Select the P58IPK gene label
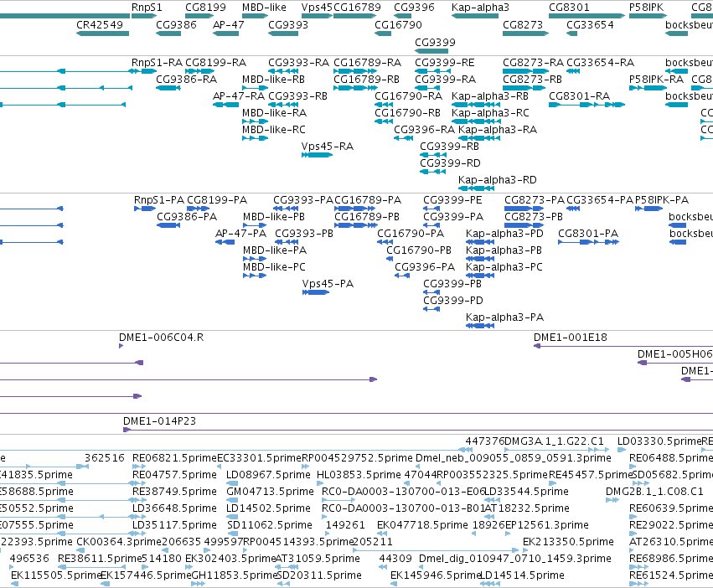The height and width of the screenshot is (588, 713). click(x=646, y=8)
